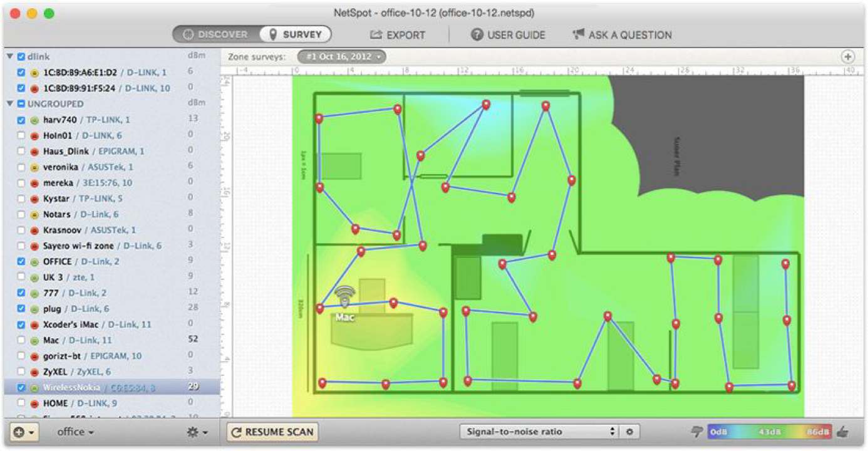
Task: Click signal status icon for UK 3
Action: [x=34, y=277]
